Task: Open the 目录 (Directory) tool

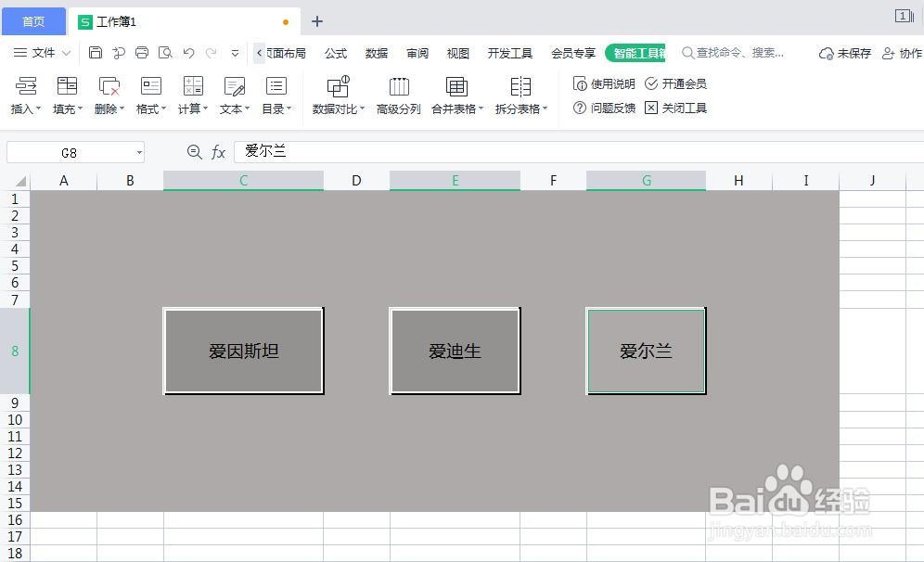Action: pyautogui.click(x=276, y=96)
